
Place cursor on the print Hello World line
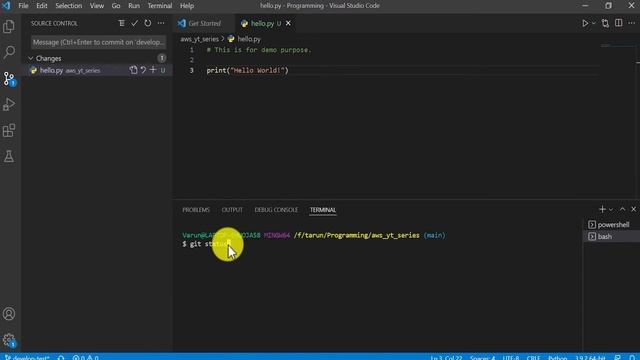(247, 70)
